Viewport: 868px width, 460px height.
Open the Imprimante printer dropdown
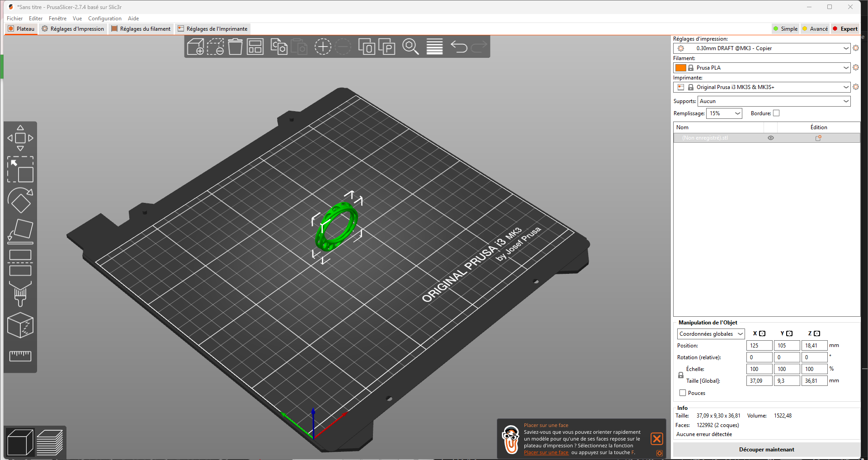point(762,87)
